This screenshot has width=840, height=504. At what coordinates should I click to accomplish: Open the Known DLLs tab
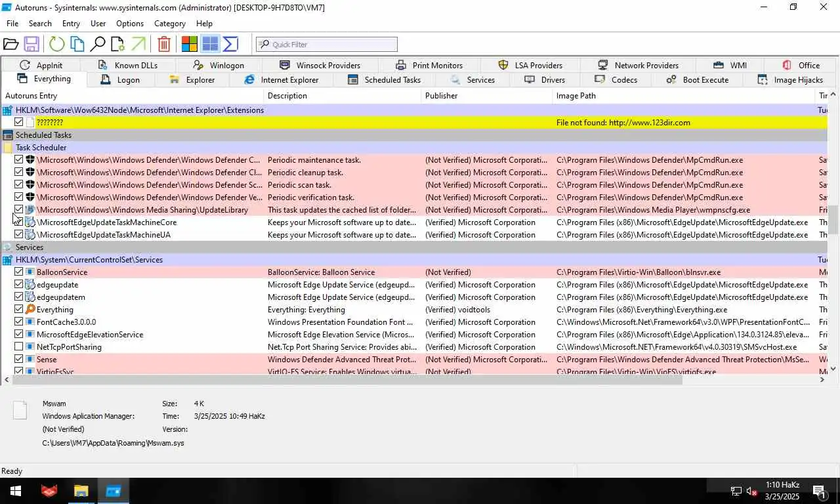128,65
